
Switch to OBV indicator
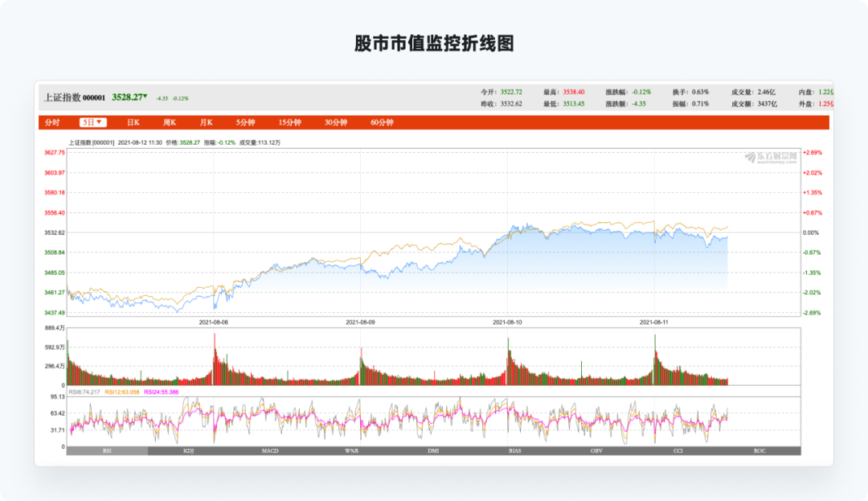click(596, 451)
